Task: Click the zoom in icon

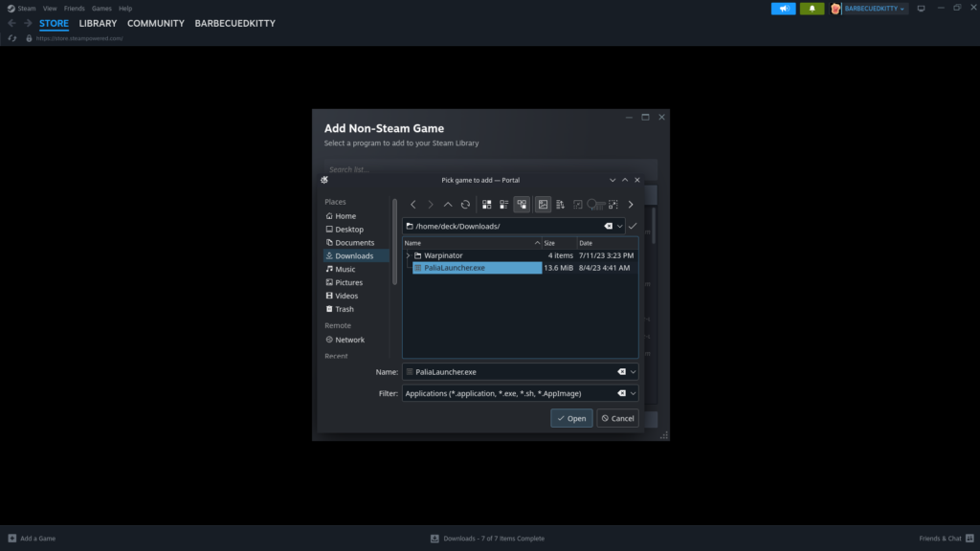Action: (613, 205)
